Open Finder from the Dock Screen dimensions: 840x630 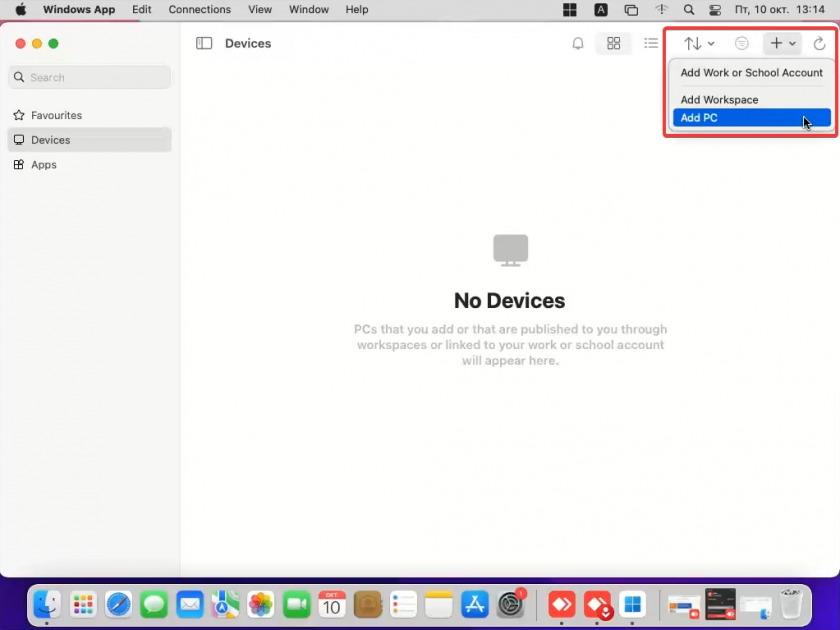point(47,605)
